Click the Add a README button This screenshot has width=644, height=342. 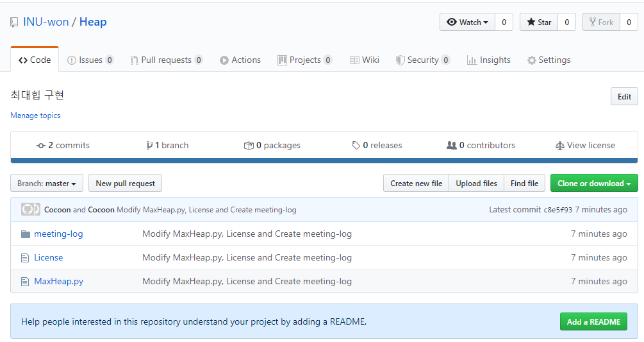pyautogui.click(x=593, y=322)
